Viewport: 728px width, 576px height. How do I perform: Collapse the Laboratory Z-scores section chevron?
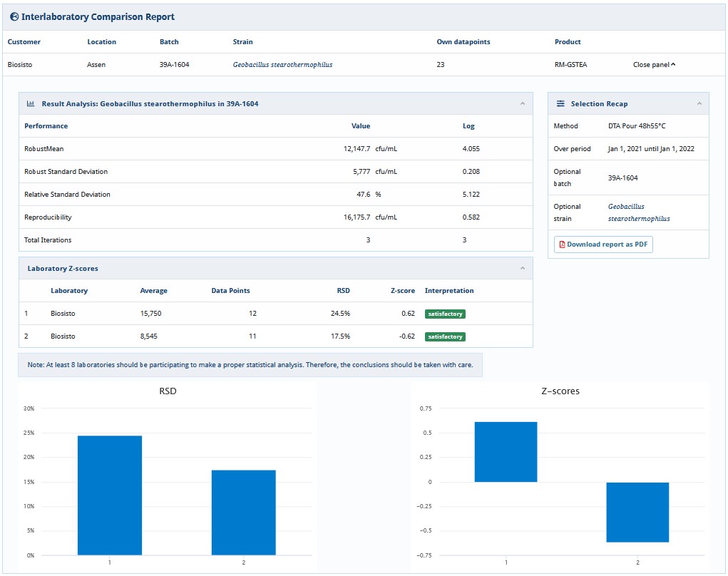point(523,269)
